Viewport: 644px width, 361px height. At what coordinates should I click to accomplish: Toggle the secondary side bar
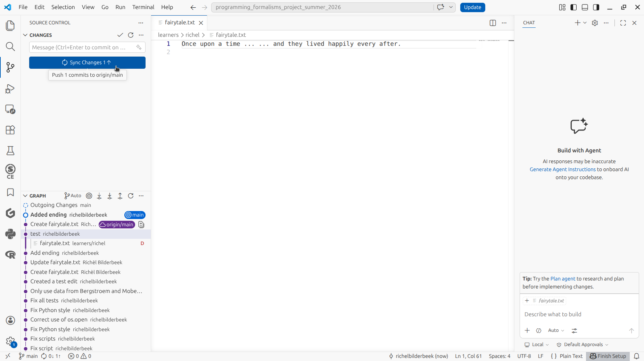tap(596, 7)
